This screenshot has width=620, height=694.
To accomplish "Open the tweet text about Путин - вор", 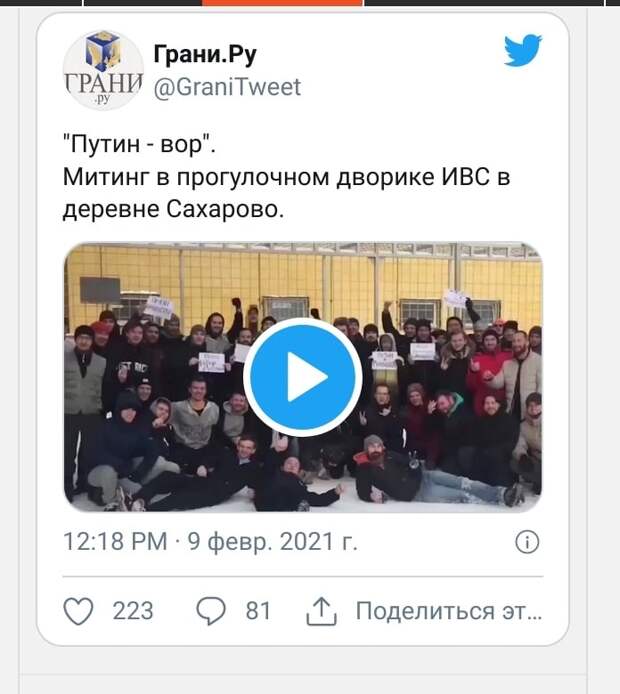I will (x=287, y=177).
